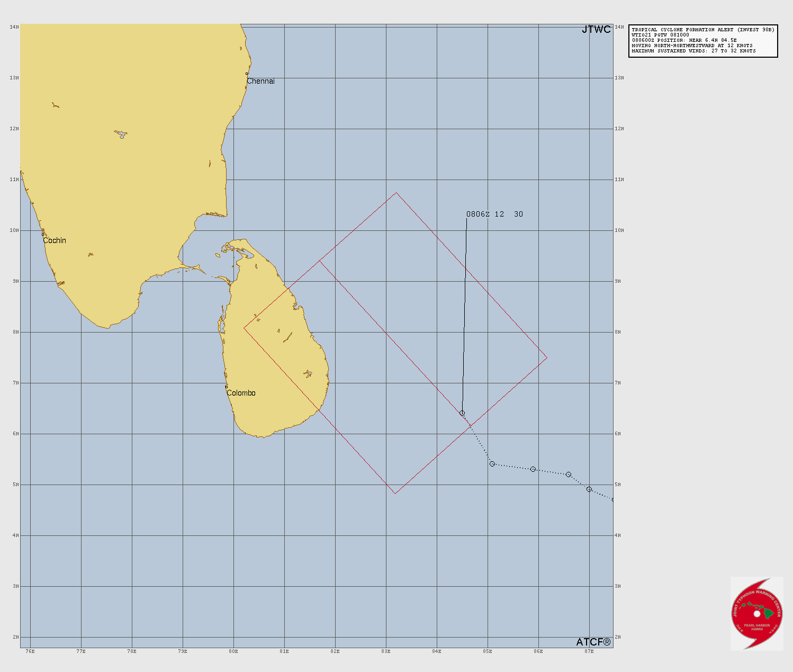The width and height of the screenshot is (793, 672).
Task: Click the current storm position circle at 6.4N 84.5E
Action: click(x=462, y=413)
